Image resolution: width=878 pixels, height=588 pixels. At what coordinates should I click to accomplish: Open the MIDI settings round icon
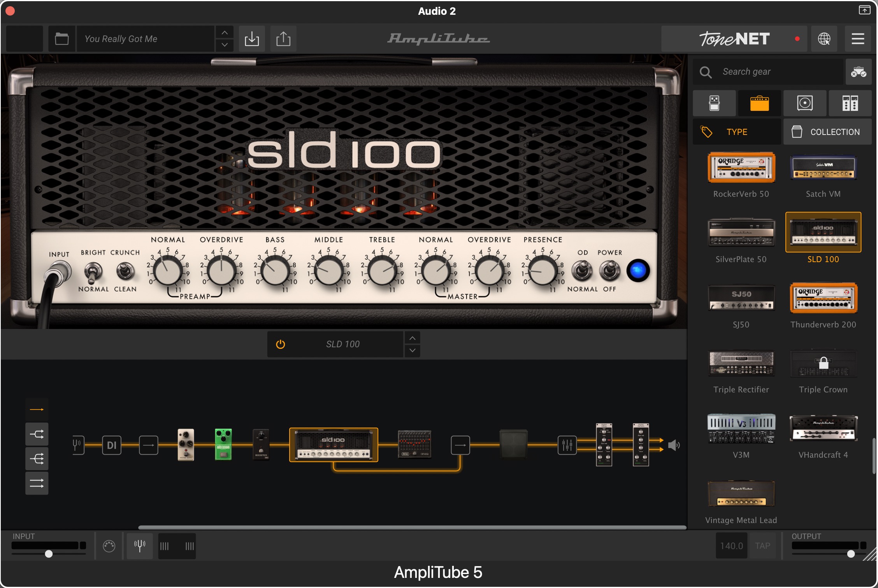109,546
